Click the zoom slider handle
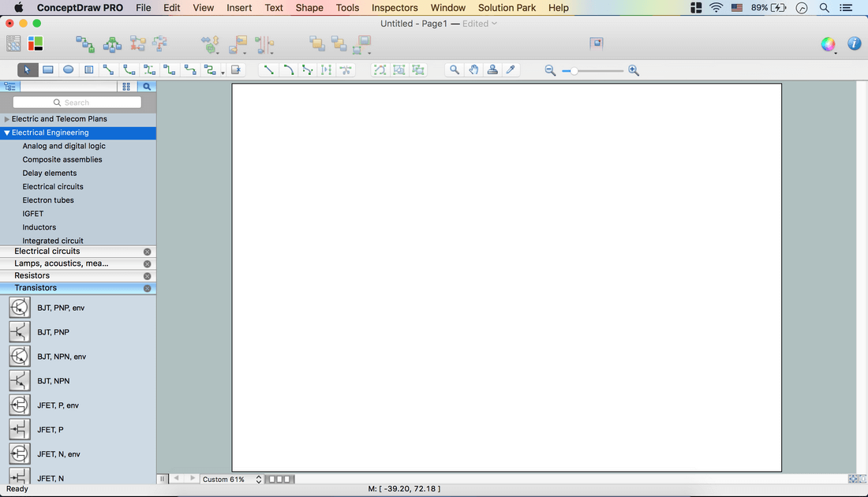Viewport: 868px width, 497px height. click(x=574, y=71)
